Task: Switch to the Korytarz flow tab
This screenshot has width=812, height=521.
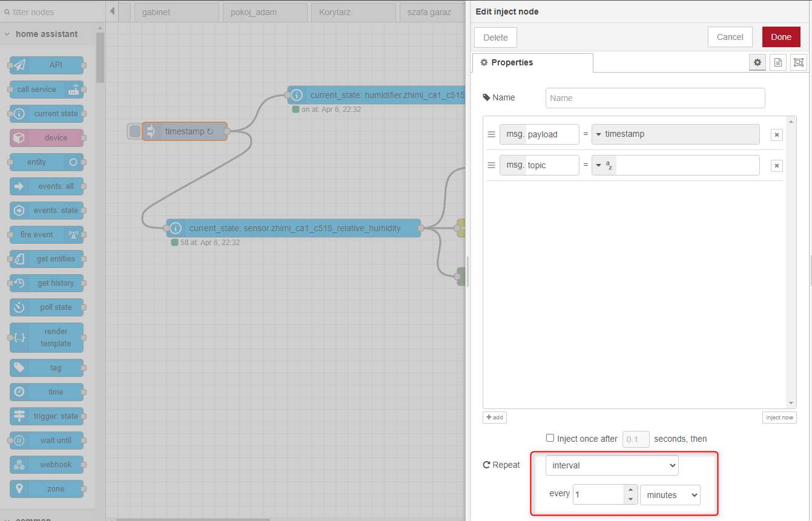Action: click(353, 11)
